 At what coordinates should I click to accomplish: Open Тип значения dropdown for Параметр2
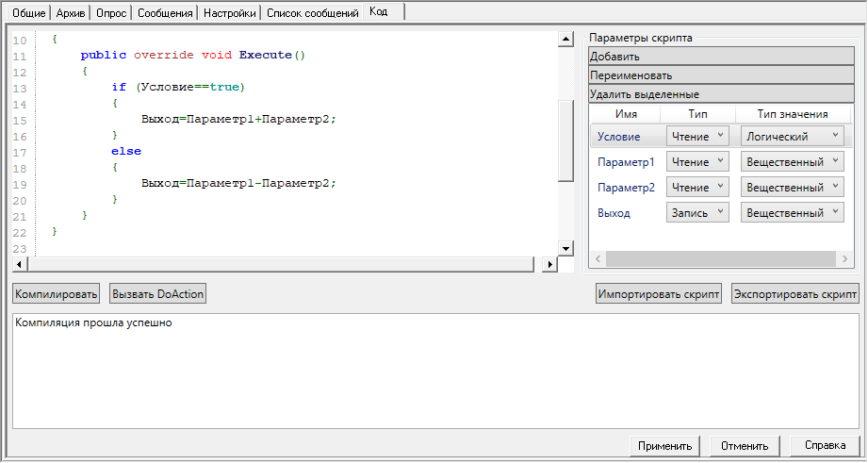[793, 188]
